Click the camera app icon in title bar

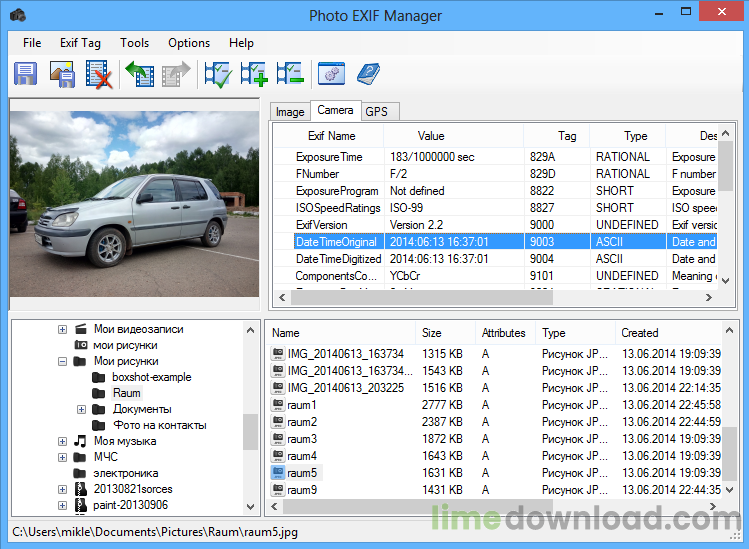[x=18, y=15]
